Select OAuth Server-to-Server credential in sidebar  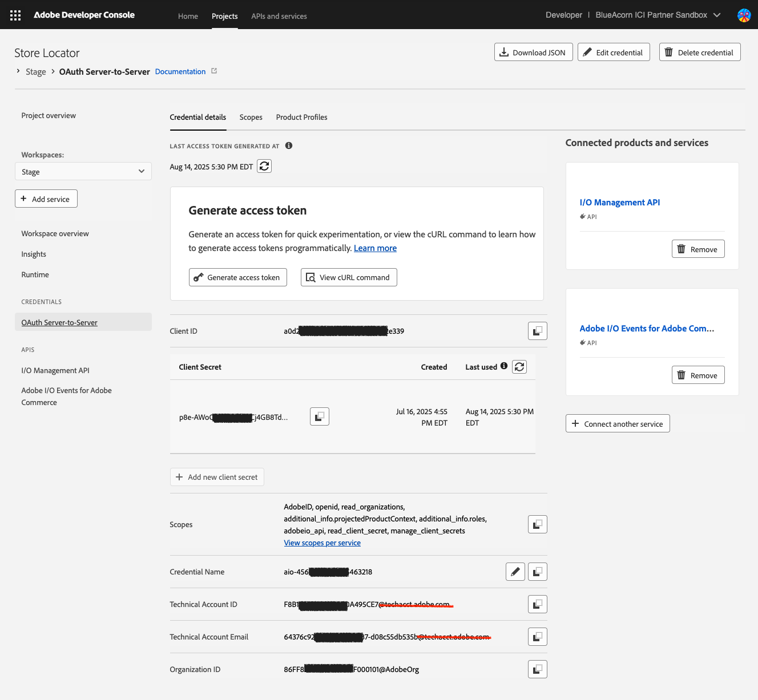[x=83, y=322]
